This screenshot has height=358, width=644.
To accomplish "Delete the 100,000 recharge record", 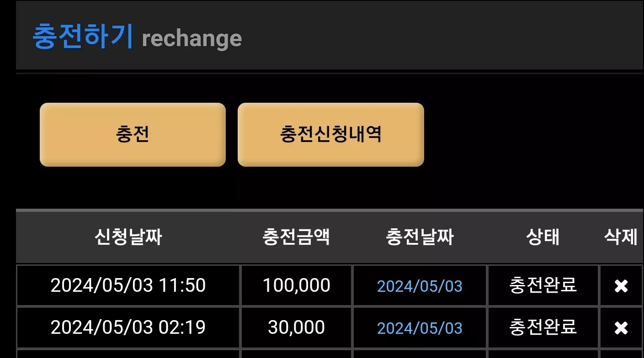I will pos(621,286).
